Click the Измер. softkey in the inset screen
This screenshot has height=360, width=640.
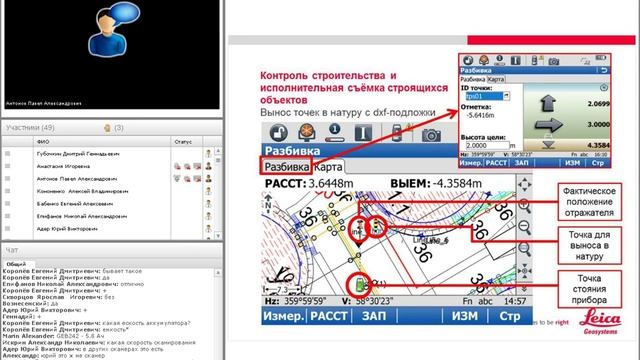[471, 163]
